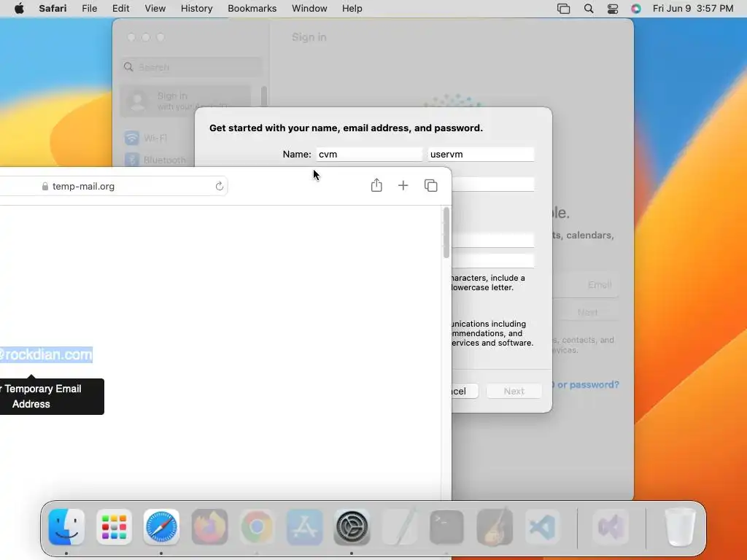Open Finder from the Dock
This screenshot has width=747, height=560.
[x=66, y=526]
